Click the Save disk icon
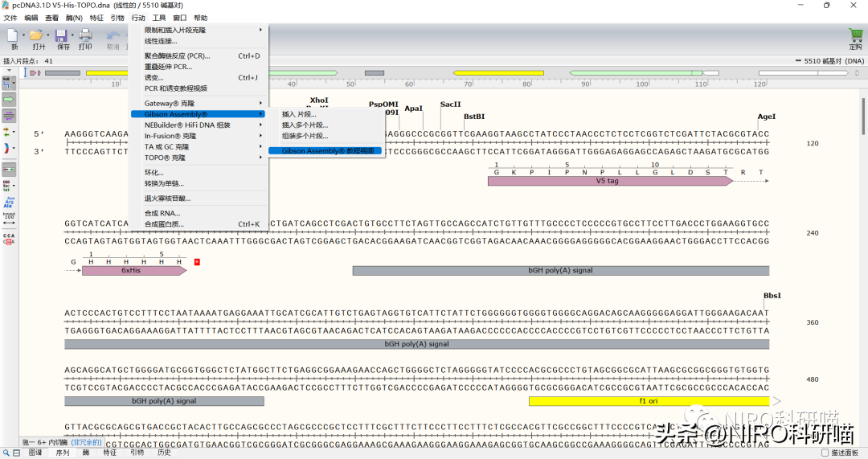Screen dimensions: 868x459 click(62, 38)
